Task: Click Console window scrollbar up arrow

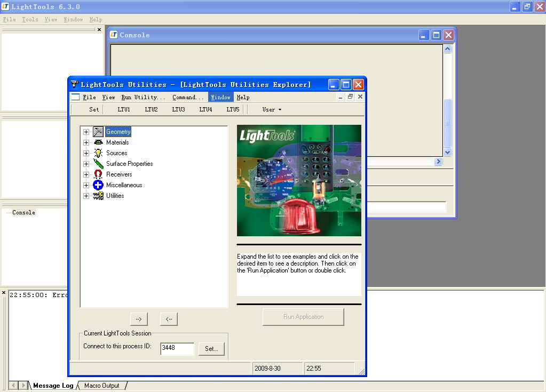Action: coord(448,49)
